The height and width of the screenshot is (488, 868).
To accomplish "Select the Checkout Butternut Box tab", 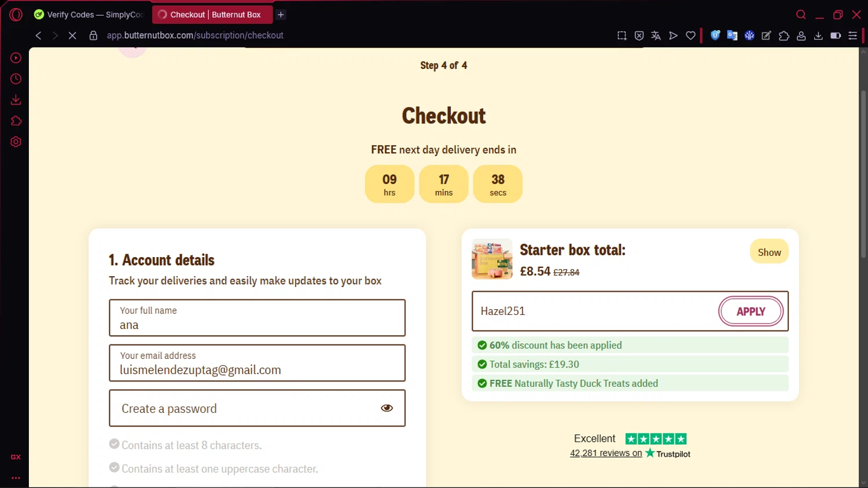I will [x=212, y=14].
